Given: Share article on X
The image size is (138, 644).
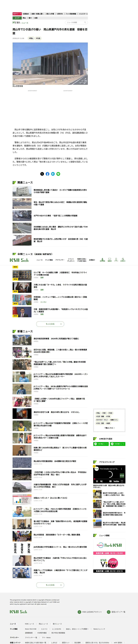Looking at the screenshot, I should (x=42, y=174).
